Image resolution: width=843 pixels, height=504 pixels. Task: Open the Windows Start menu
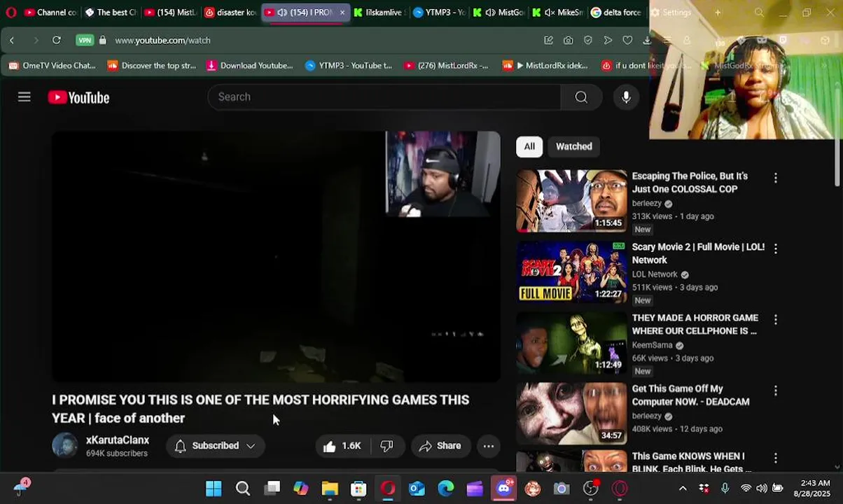tap(214, 489)
